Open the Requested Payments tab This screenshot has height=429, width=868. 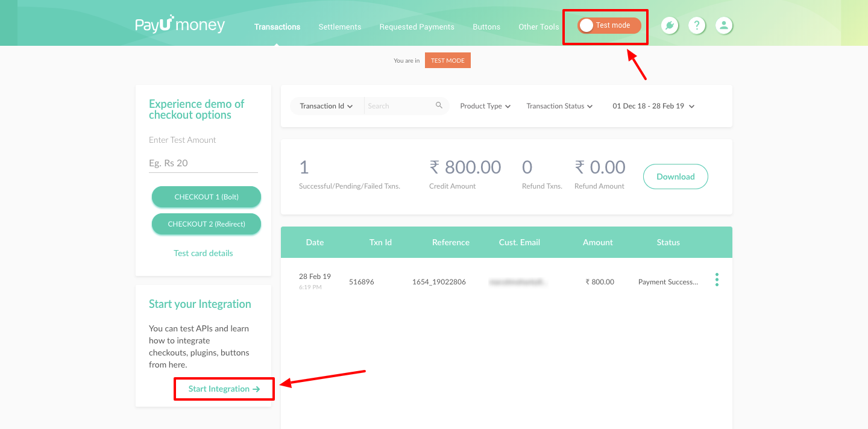pyautogui.click(x=417, y=27)
